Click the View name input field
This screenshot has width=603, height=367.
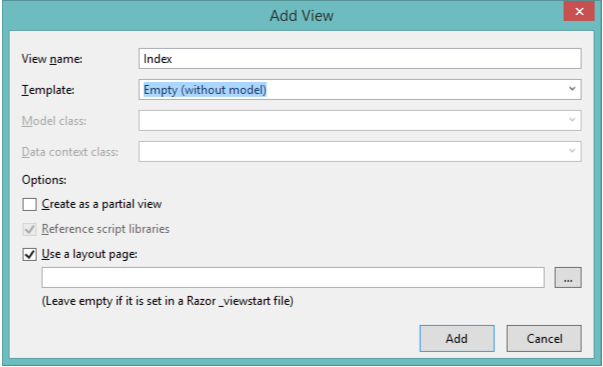(x=360, y=58)
